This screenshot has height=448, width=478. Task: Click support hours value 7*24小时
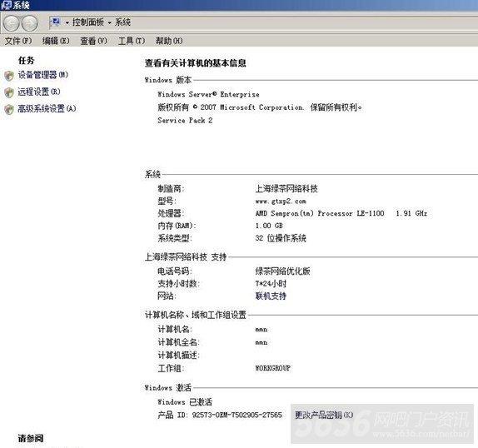[x=271, y=283]
